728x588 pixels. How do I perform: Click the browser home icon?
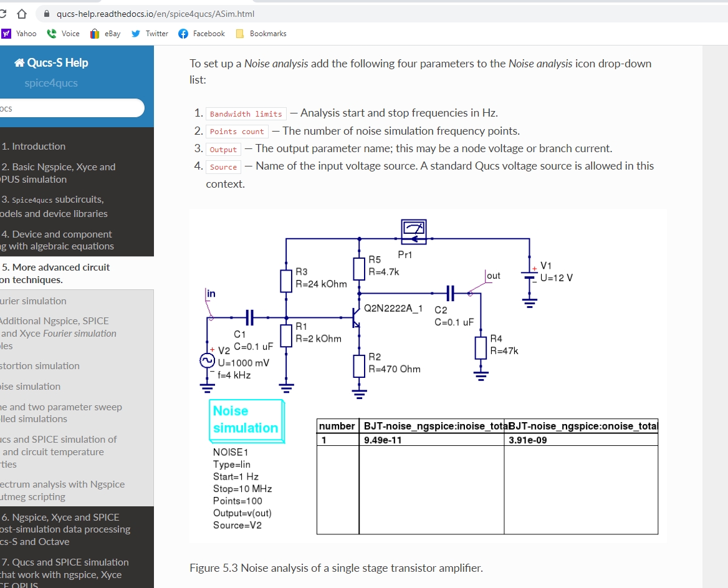[22, 14]
